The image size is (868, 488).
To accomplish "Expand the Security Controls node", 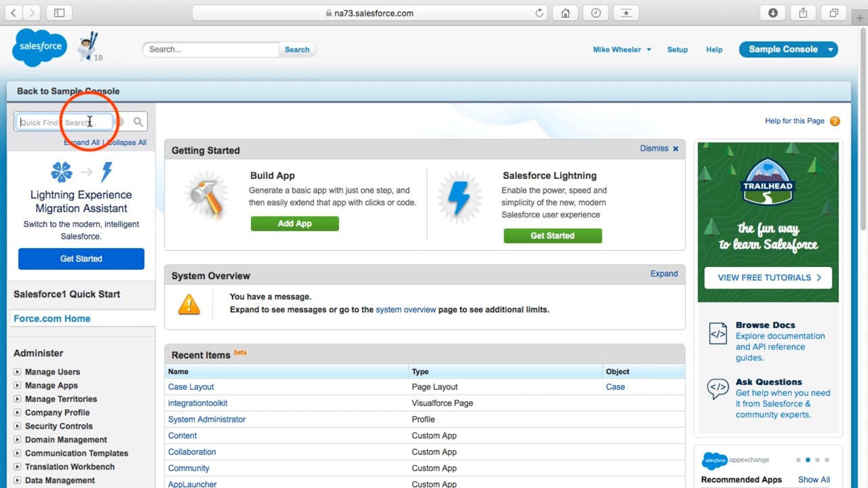I will coord(18,426).
